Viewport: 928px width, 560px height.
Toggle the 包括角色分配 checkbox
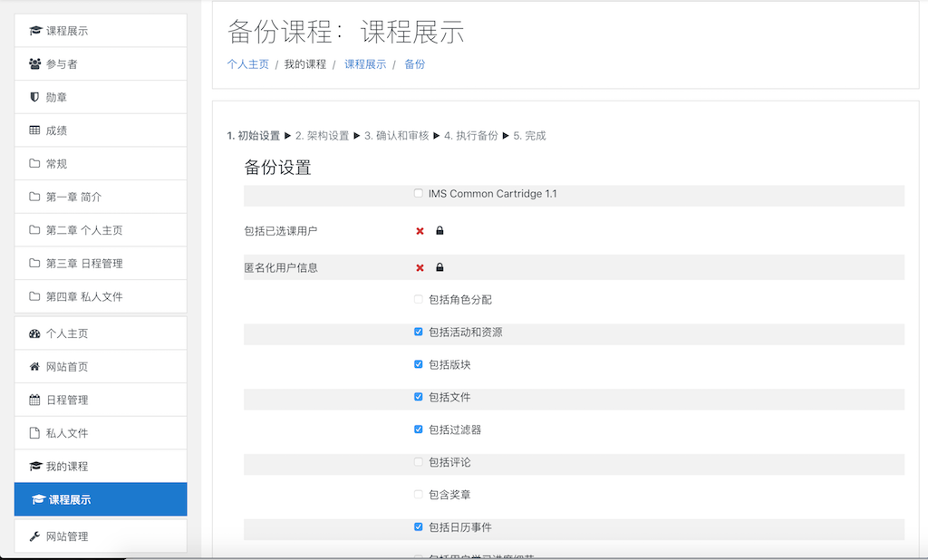pos(419,299)
